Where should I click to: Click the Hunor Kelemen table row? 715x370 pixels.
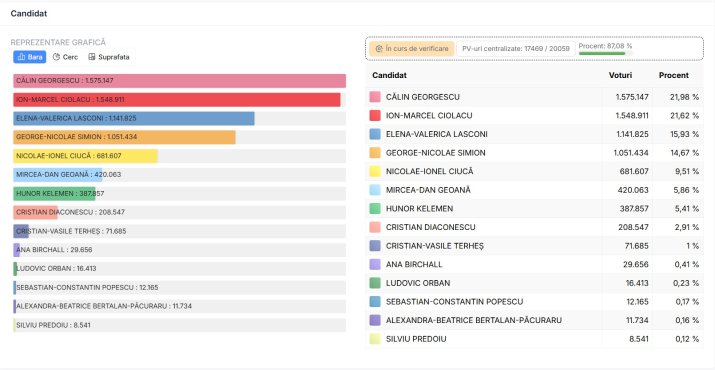(x=534, y=208)
